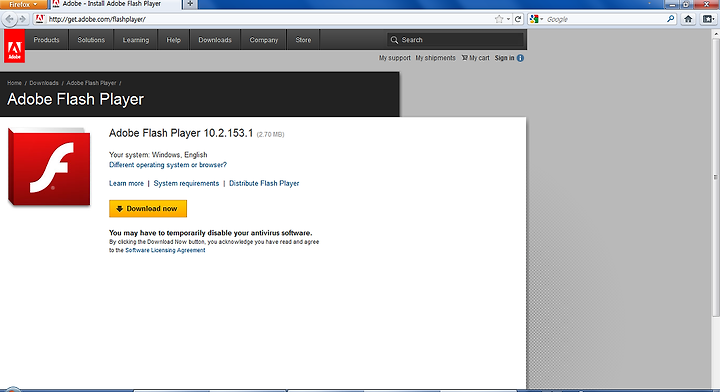Open the Distribute Flash Player link
The width and height of the screenshot is (720, 392).
point(264,183)
